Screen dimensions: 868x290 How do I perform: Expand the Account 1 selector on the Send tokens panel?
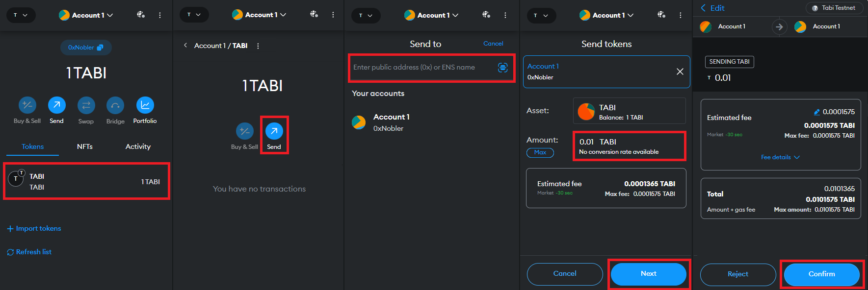pyautogui.click(x=606, y=15)
